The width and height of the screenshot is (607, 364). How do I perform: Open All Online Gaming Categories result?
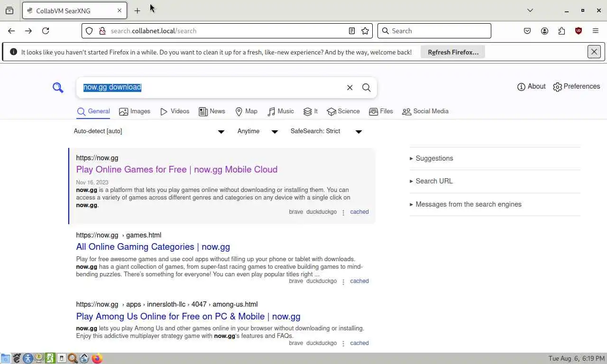153,247
